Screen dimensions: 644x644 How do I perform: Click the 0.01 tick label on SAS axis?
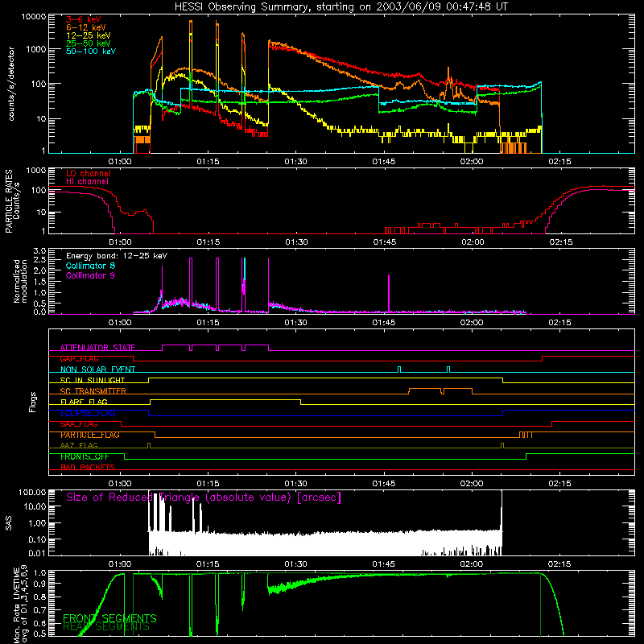[37, 553]
